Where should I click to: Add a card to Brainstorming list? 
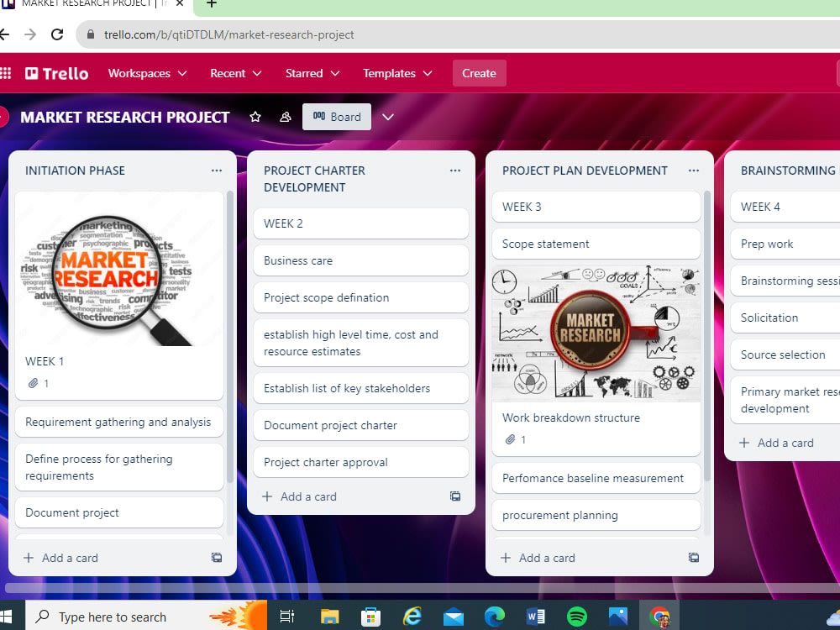(777, 443)
